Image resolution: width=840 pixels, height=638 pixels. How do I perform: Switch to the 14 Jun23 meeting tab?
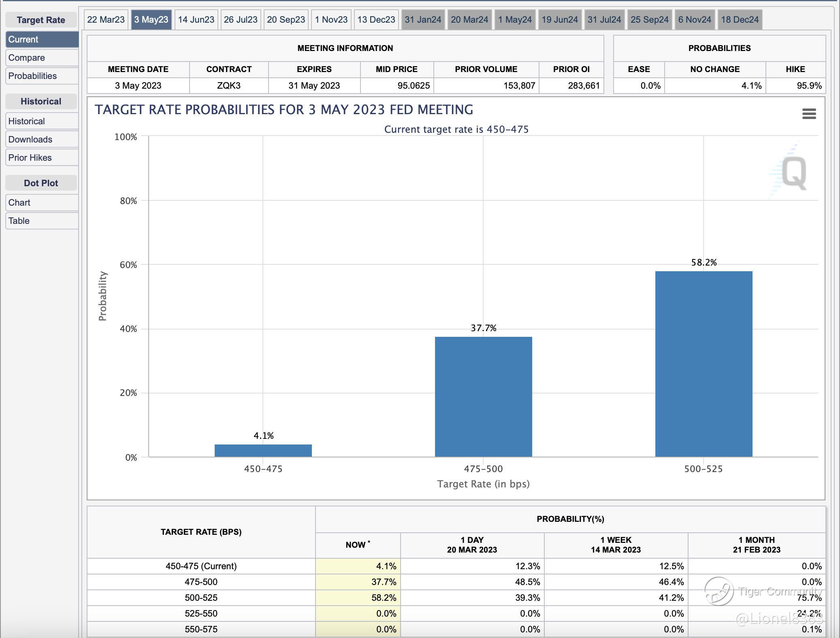coord(196,20)
